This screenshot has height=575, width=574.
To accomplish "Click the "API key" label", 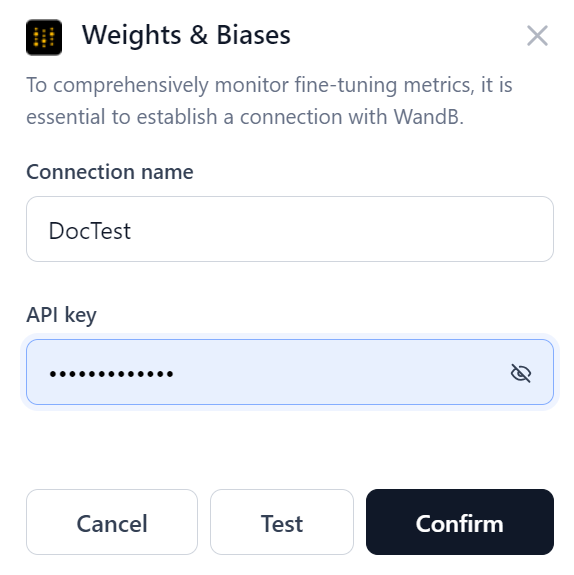I will pos(61,315).
